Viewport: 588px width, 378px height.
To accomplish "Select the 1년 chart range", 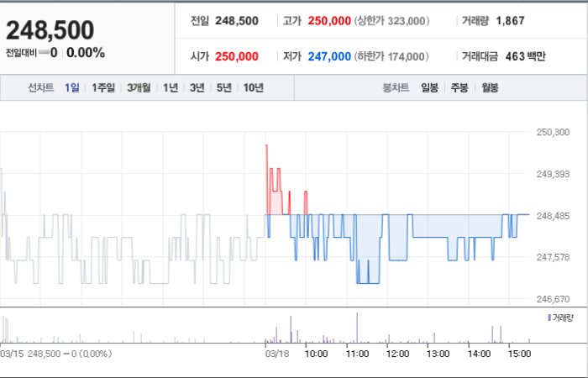I will click(x=171, y=87).
